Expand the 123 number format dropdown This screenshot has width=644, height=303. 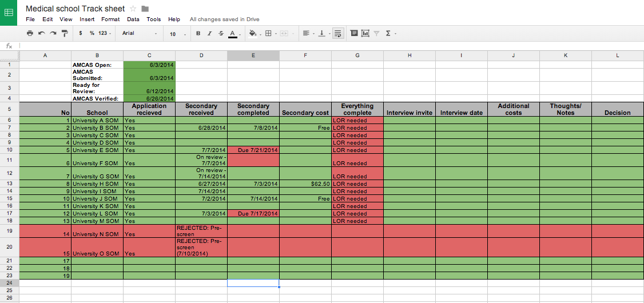click(104, 34)
